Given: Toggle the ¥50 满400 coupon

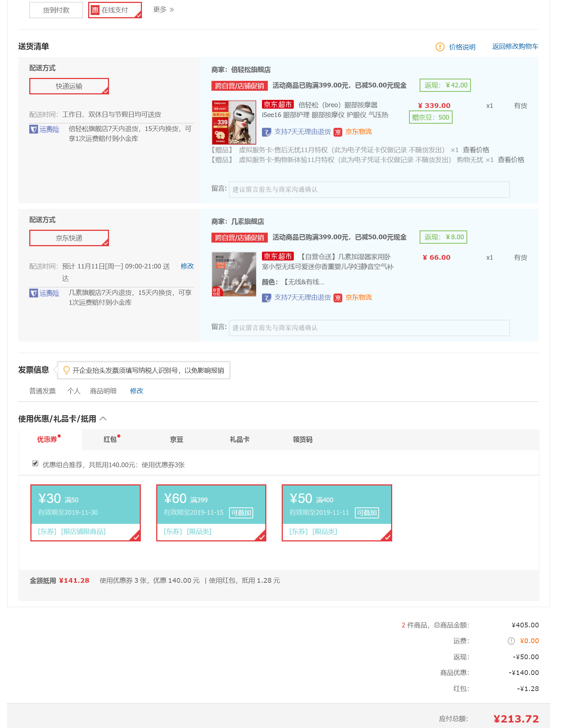Looking at the screenshot, I should [337, 513].
